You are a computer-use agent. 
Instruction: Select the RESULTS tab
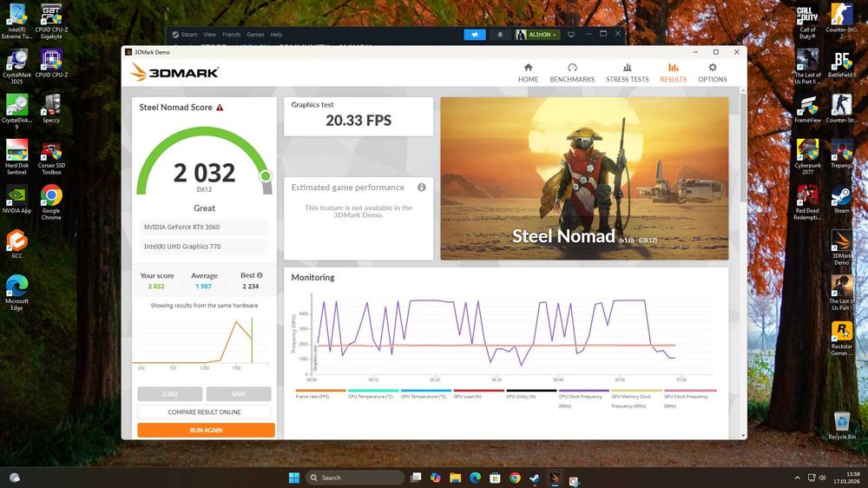pos(674,73)
